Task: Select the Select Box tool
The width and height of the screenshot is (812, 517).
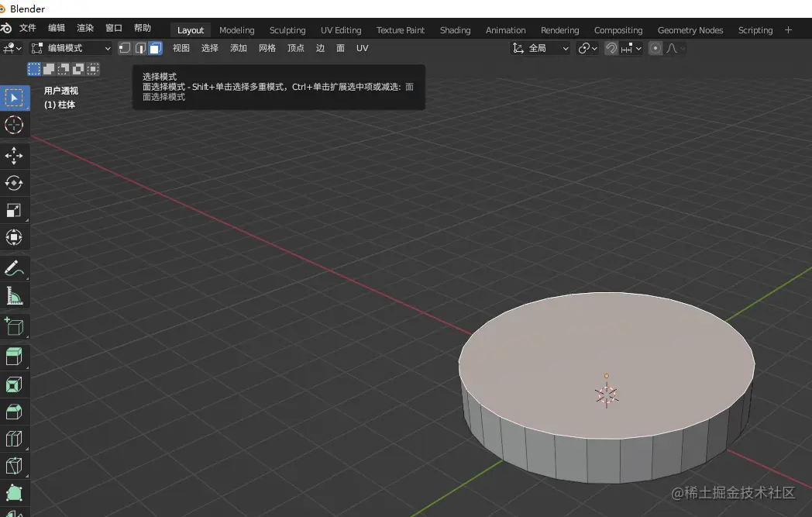Action: 14,98
